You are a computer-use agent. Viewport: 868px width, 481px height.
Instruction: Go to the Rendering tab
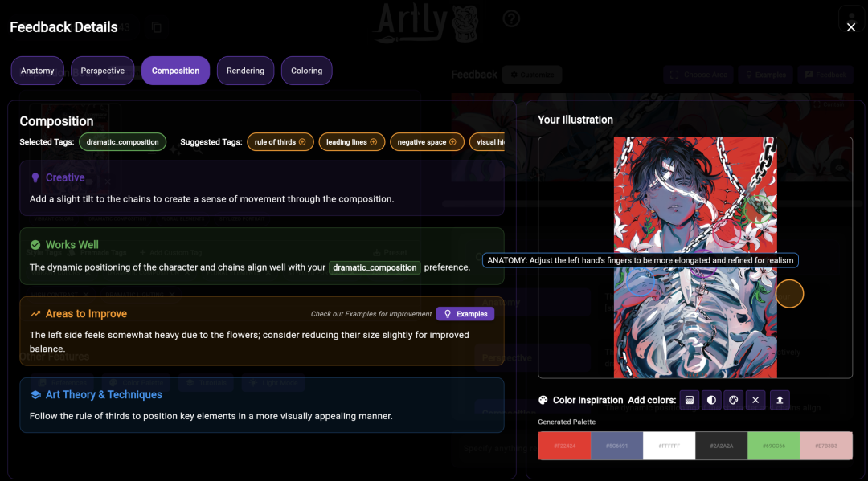(x=245, y=71)
